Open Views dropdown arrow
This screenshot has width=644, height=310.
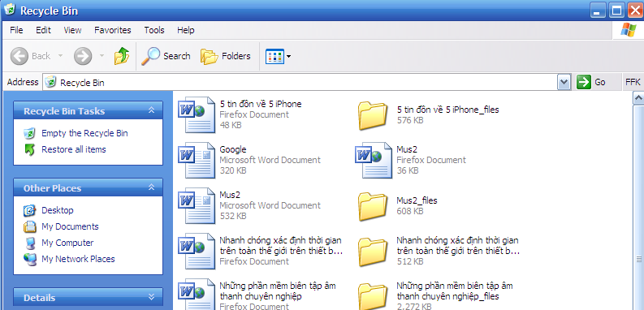pyautogui.click(x=288, y=56)
